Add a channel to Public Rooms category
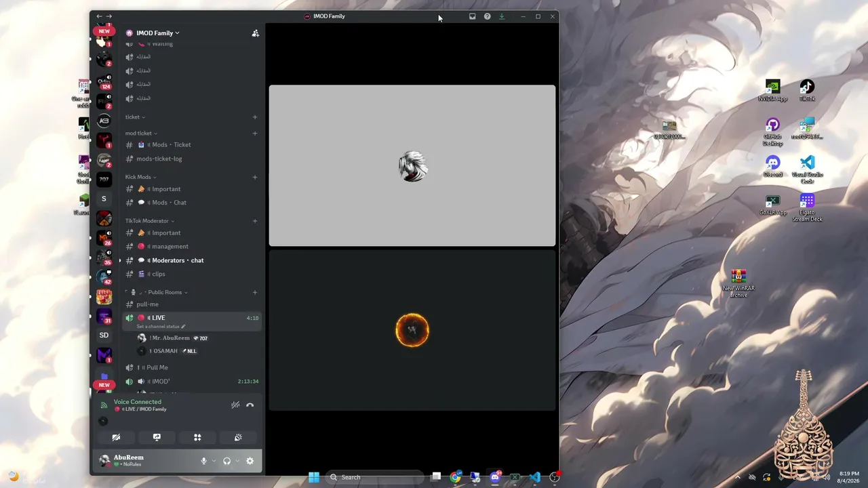Image resolution: width=868 pixels, height=488 pixels. pyautogui.click(x=255, y=293)
